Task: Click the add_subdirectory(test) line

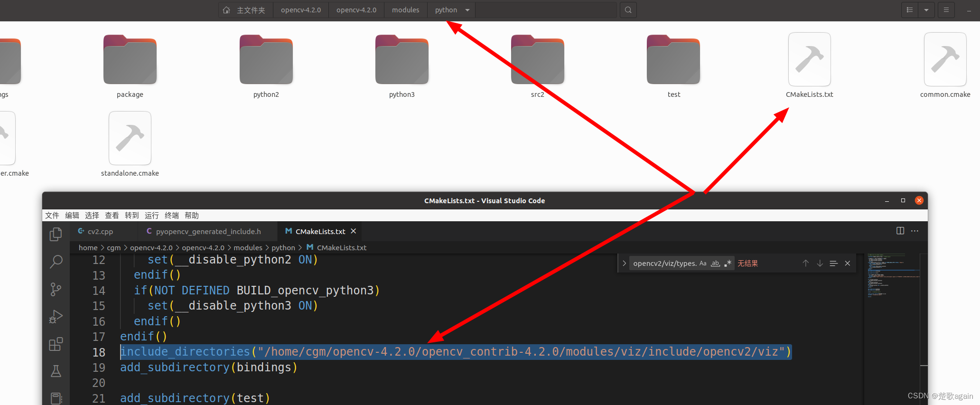Action: point(195,398)
